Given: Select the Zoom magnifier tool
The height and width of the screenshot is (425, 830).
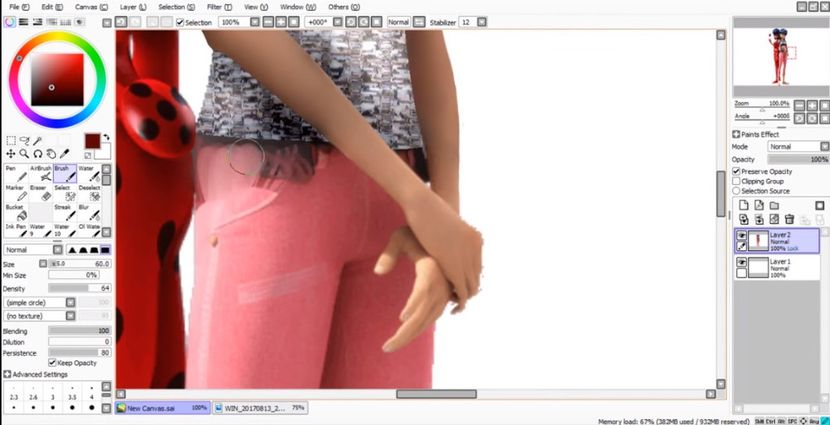Looking at the screenshot, I should [x=24, y=154].
